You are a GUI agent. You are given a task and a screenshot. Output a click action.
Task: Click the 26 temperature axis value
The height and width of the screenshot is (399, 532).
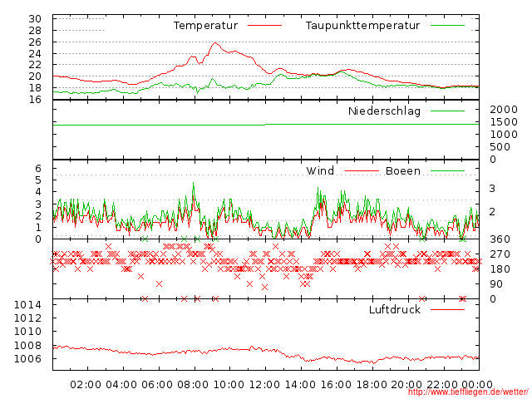click(35, 42)
